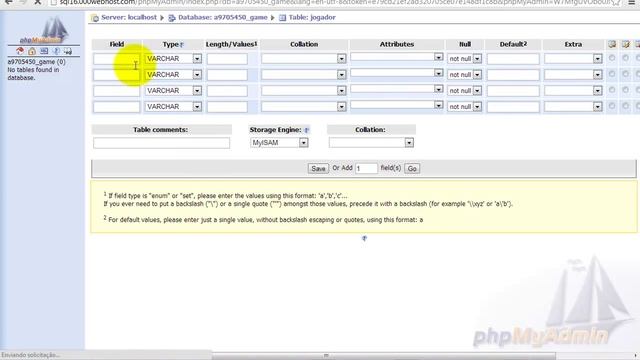The image size is (640, 360).
Task: Click the 'Or Add' field count input
Action: [x=366, y=169]
